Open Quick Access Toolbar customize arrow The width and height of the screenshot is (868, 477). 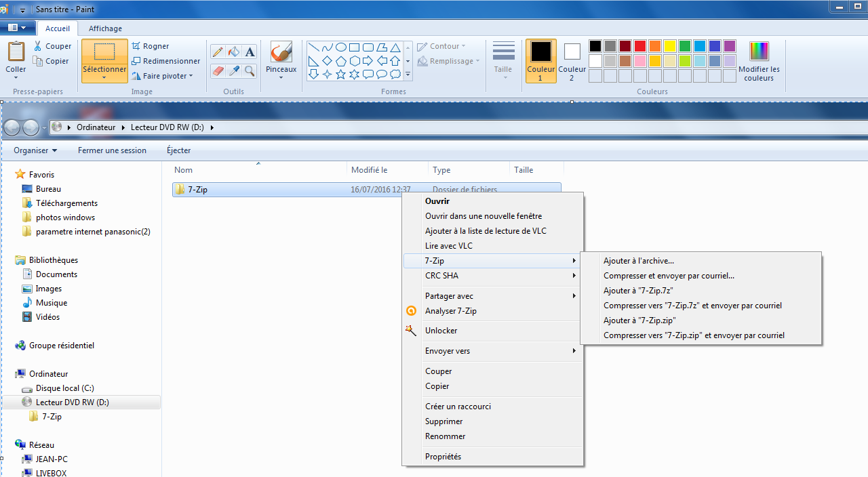[x=22, y=10]
